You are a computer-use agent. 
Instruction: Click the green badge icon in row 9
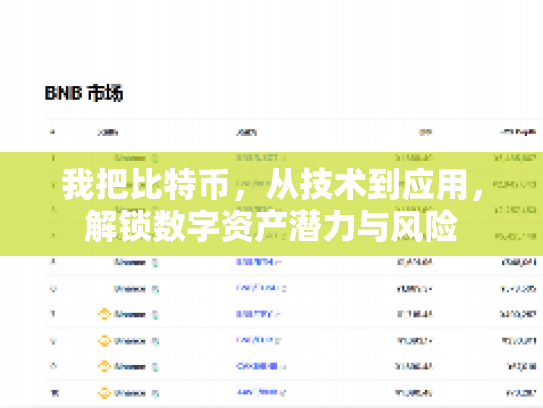pyautogui.click(x=155, y=366)
